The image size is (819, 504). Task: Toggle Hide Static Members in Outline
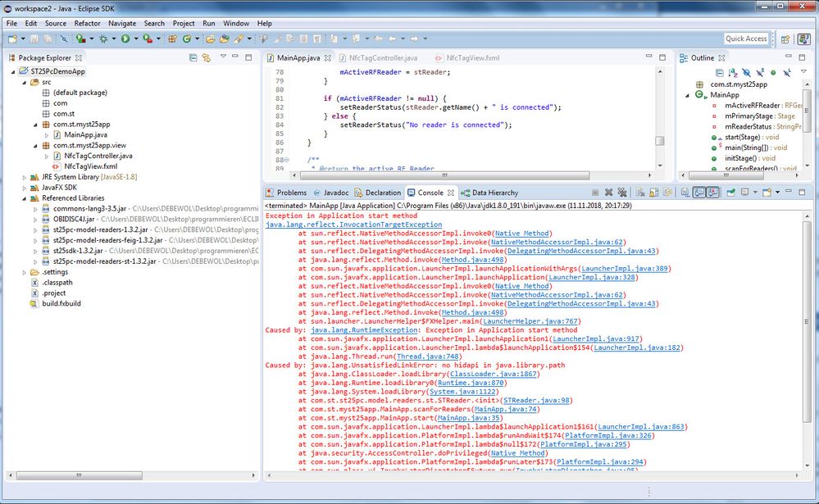point(760,73)
